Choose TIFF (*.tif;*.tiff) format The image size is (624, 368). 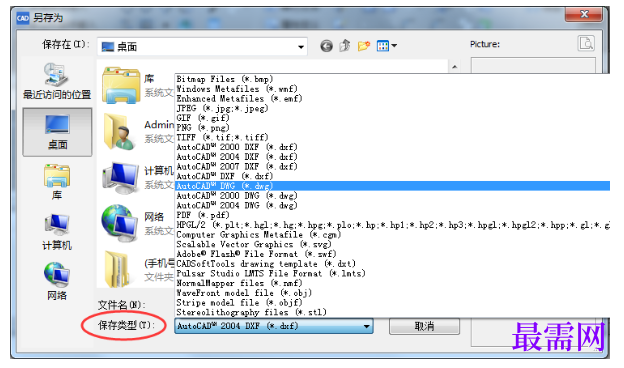[222, 137]
